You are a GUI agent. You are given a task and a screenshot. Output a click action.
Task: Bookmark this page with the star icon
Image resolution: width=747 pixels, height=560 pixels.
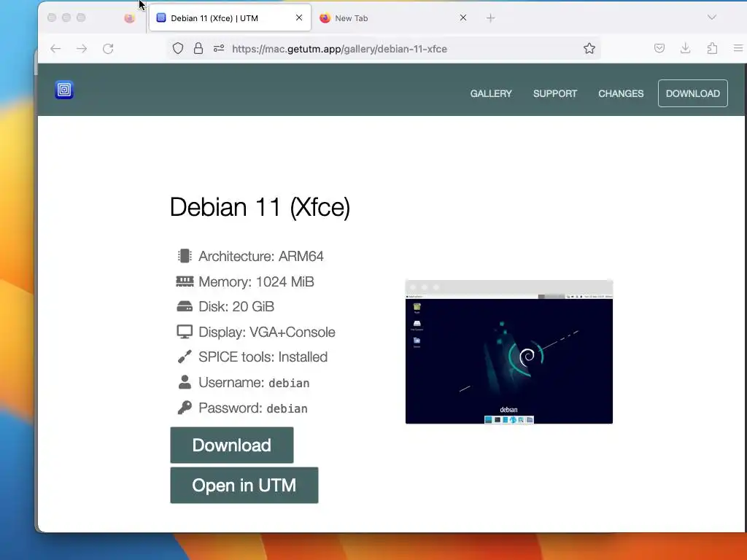[x=589, y=48]
